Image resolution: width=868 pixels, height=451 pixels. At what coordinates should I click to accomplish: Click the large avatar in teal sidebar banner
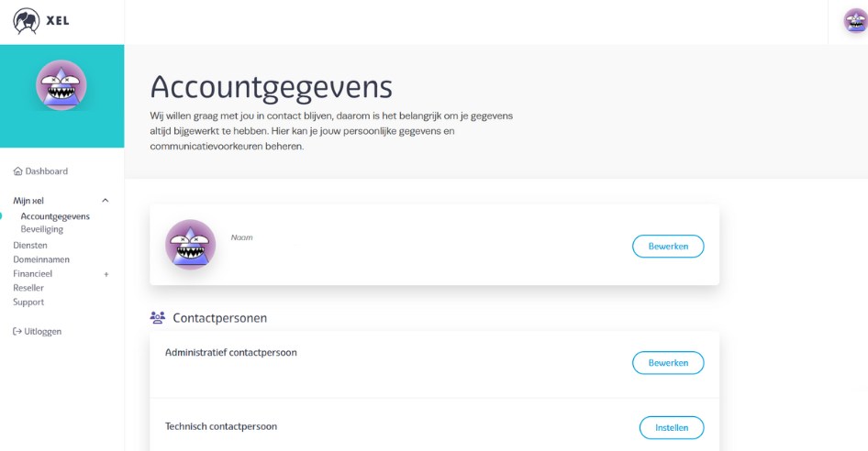[61, 85]
